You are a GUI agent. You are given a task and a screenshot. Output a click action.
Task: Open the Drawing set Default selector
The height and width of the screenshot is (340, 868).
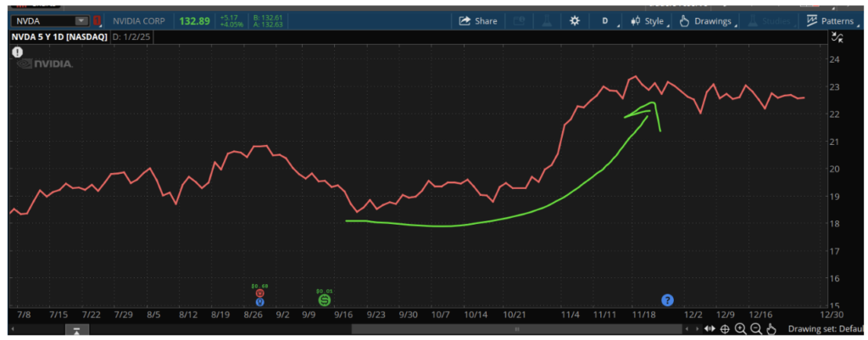(824, 329)
